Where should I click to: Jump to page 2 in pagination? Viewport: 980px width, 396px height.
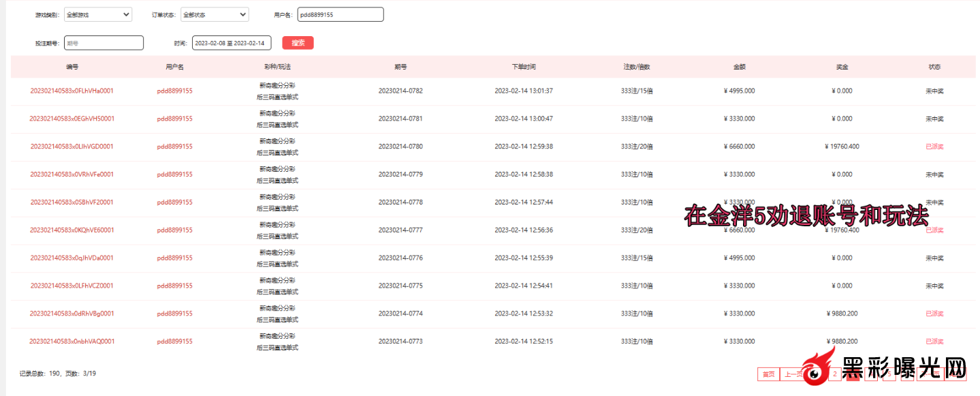[x=835, y=374]
